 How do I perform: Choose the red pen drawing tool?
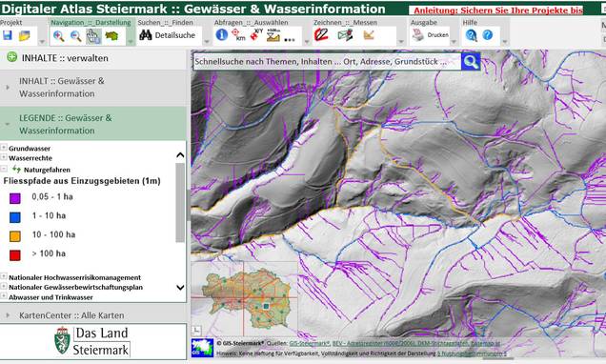click(x=321, y=34)
